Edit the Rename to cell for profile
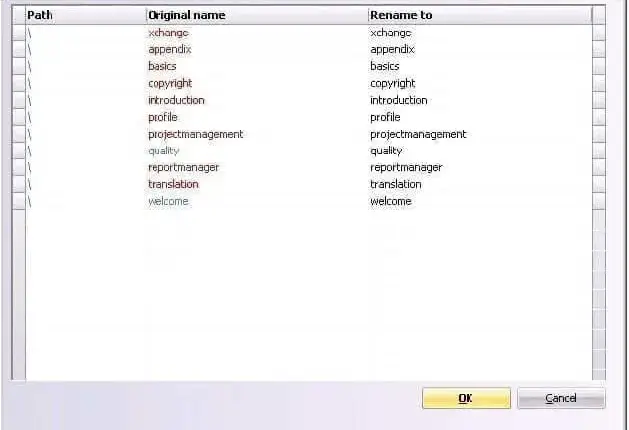 click(x=480, y=117)
